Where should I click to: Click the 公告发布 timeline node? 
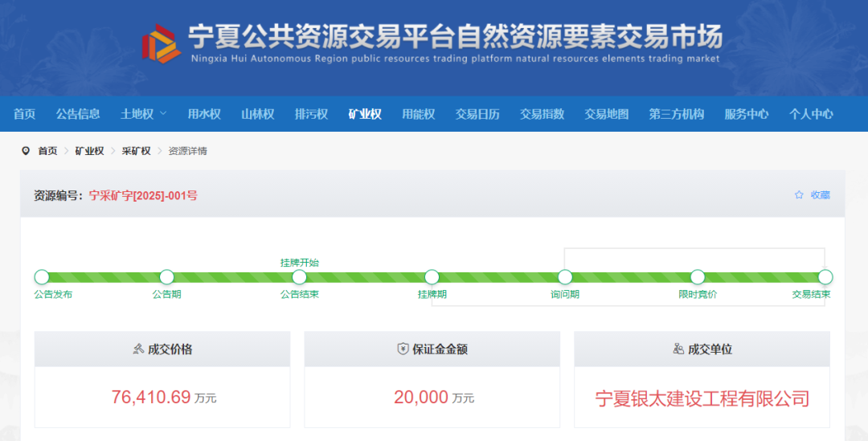tap(42, 277)
